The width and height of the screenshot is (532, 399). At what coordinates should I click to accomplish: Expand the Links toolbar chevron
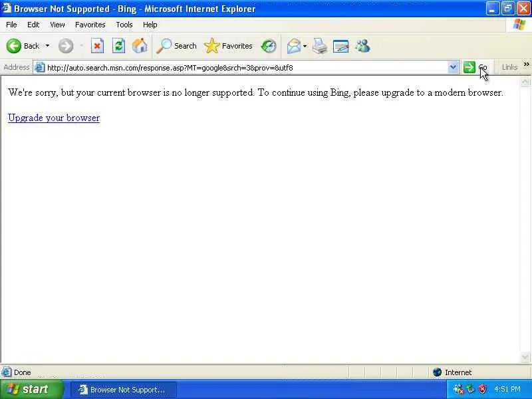click(526, 65)
